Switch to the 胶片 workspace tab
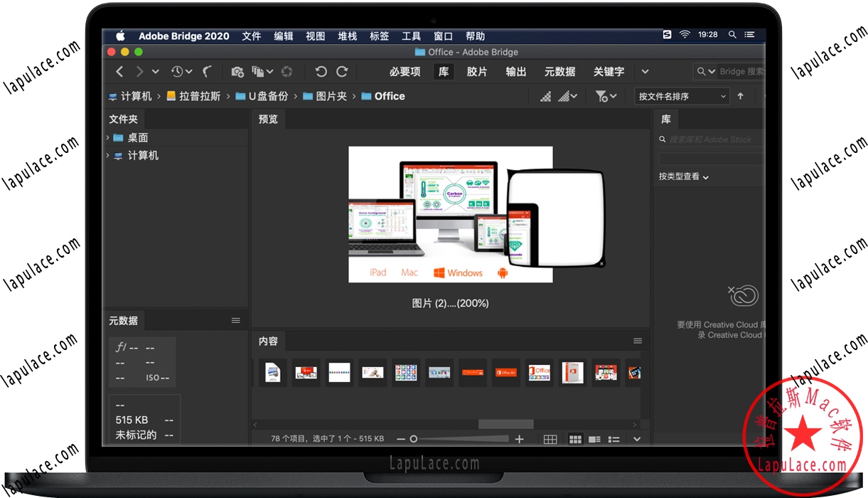The height and width of the screenshot is (498, 868). tap(477, 71)
